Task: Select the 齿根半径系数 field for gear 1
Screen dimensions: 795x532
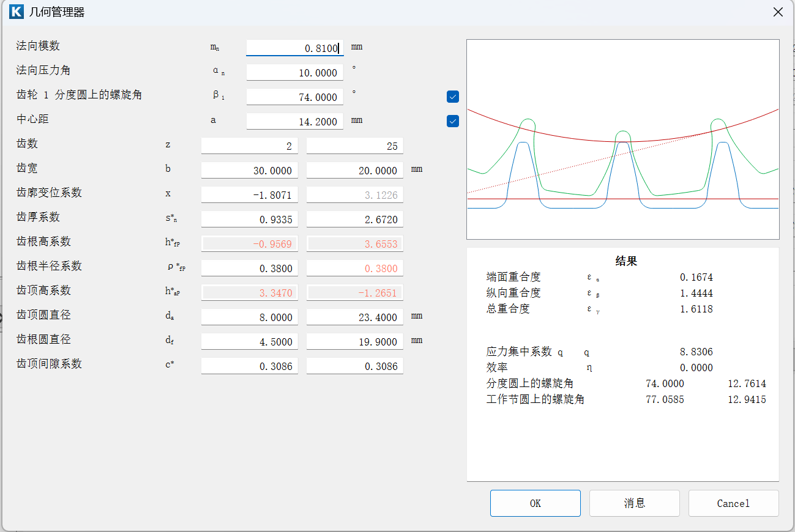Action: click(x=249, y=268)
